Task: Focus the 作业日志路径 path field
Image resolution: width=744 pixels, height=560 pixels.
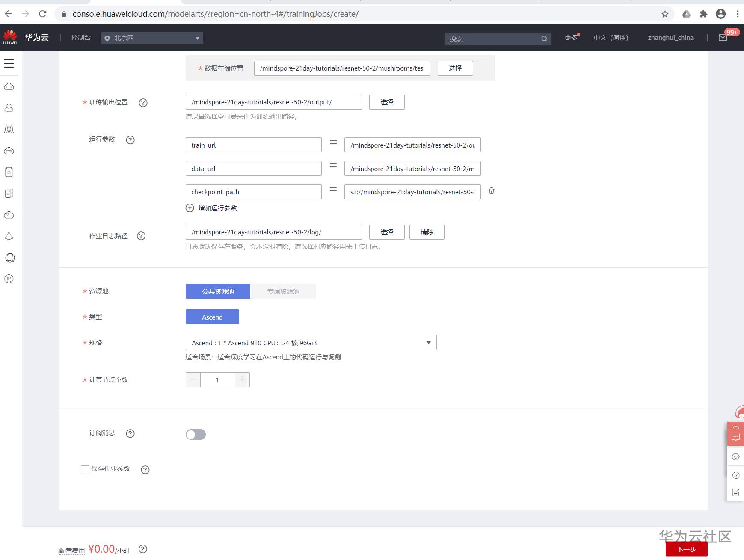Action: tap(274, 232)
